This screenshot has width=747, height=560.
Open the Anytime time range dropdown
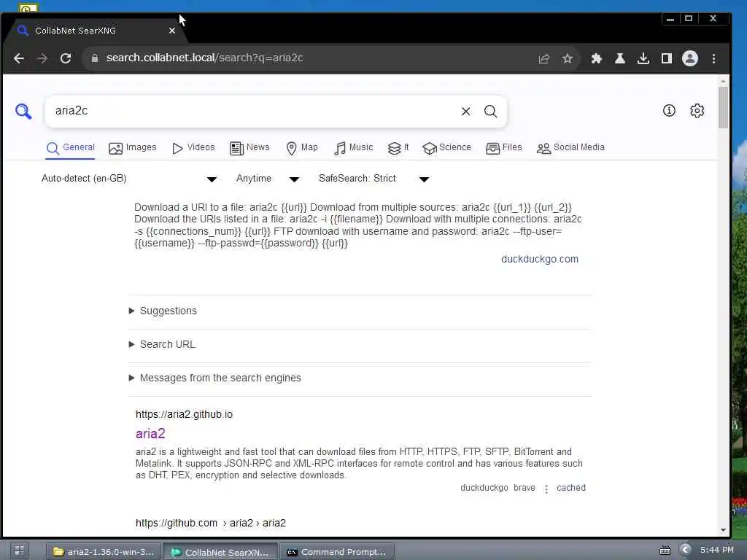pyautogui.click(x=267, y=179)
